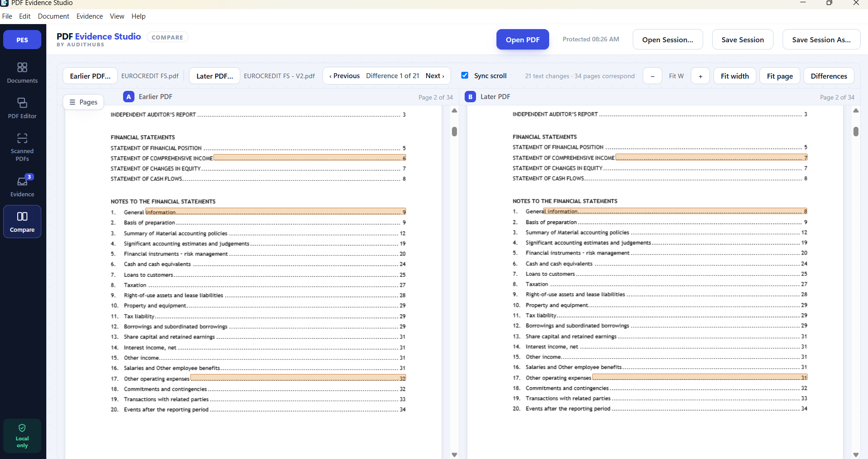Choose an Earlier PDF... file

coord(90,76)
